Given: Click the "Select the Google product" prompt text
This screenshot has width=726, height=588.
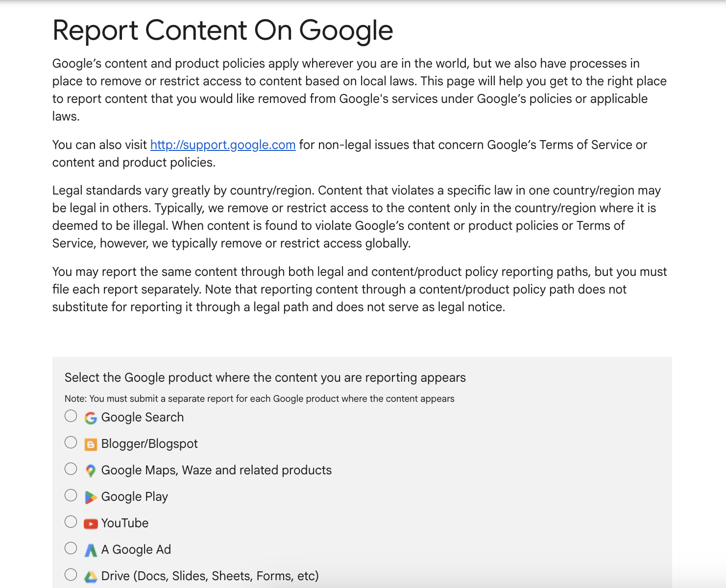Looking at the screenshot, I should (x=265, y=377).
